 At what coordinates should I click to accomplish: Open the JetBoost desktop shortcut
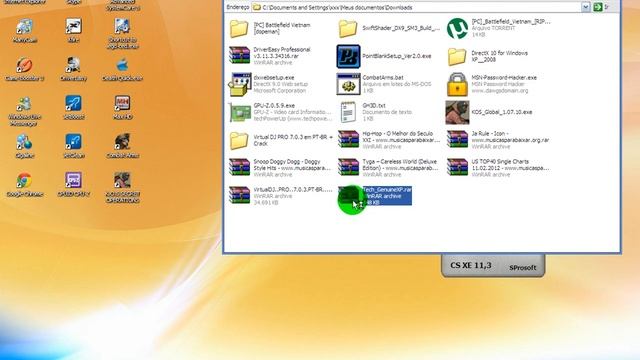pos(73,107)
